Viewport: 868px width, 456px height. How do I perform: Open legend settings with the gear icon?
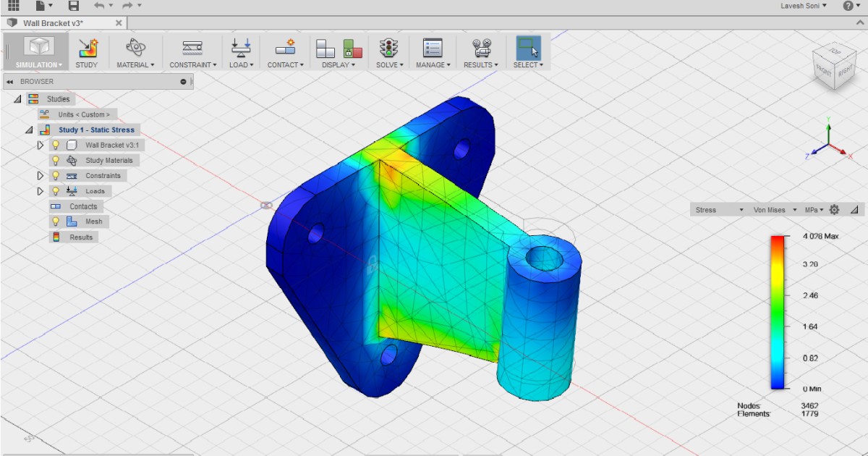pyautogui.click(x=835, y=209)
